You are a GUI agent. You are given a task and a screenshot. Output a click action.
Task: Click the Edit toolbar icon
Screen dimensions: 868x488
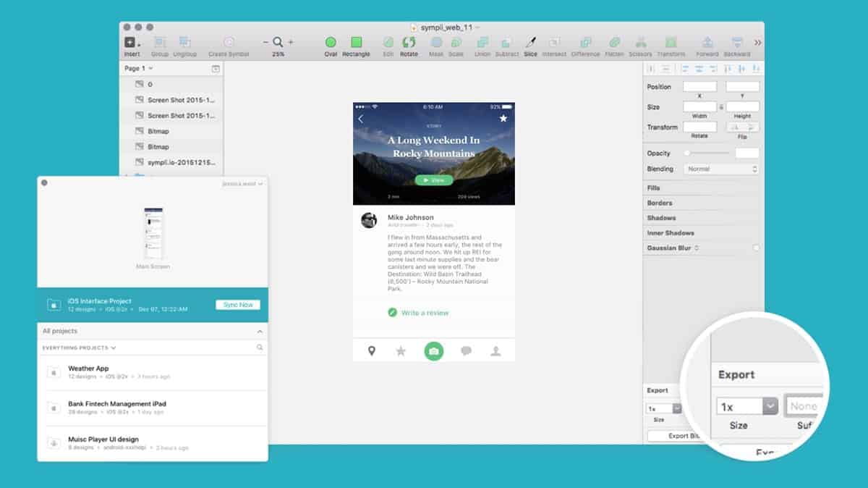(388, 43)
